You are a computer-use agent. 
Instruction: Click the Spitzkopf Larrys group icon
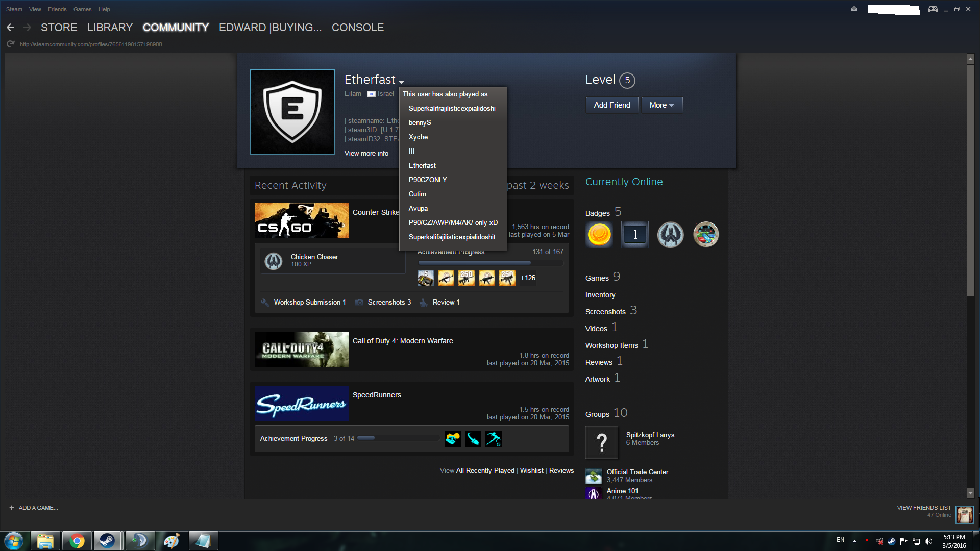pyautogui.click(x=601, y=442)
